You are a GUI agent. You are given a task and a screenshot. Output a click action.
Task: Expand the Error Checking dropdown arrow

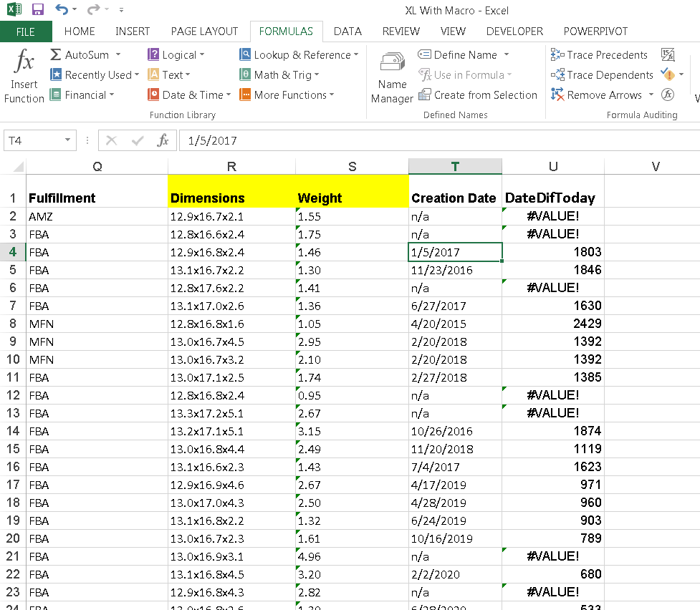coord(681,74)
